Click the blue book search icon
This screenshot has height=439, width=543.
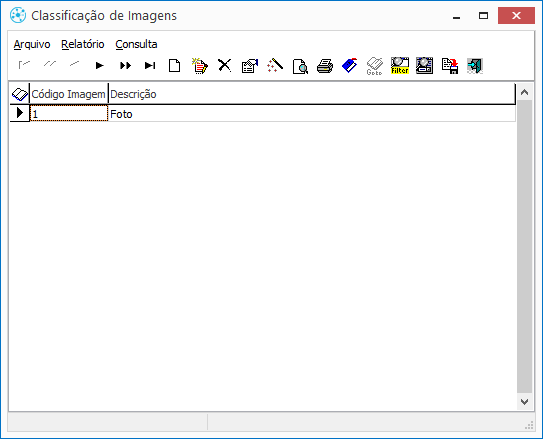[x=350, y=65]
